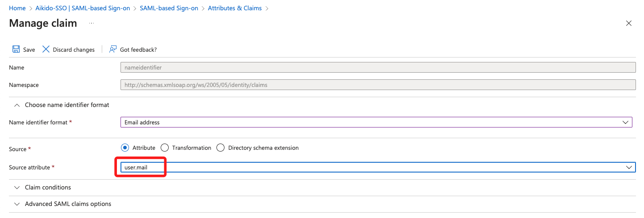The width and height of the screenshot is (644, 218).
Task: Click the Got feedback person icon
Action: click(113, 49)
